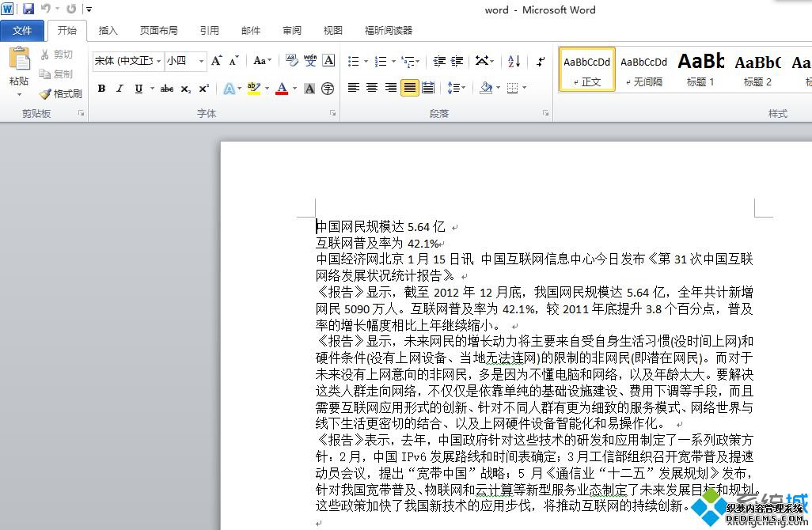The image size is (812, 530).
Task: Click the Numbering list icon
Action: coord(381,62)
